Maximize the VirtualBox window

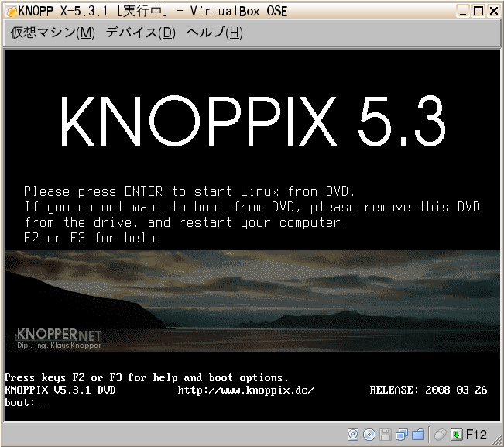(x=478, y=12)
